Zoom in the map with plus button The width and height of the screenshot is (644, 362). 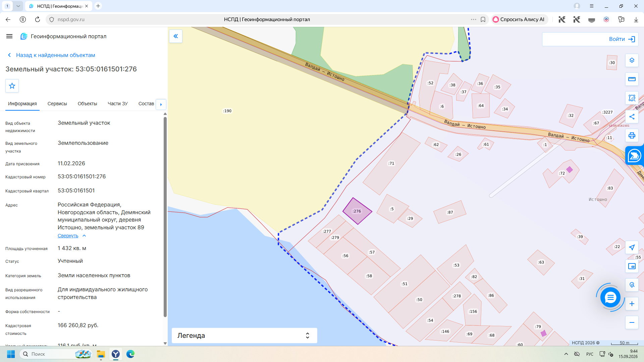(632, 304)
